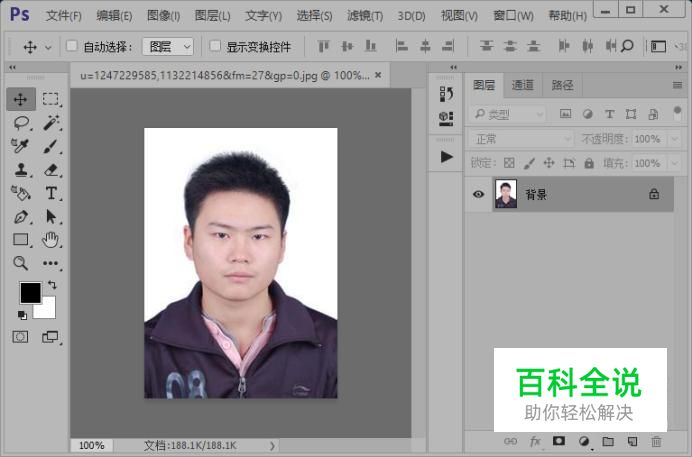Click the search magnifier in options bar
Image resolution: width=692 pixels, height=457 pixels.
[627, 45]
